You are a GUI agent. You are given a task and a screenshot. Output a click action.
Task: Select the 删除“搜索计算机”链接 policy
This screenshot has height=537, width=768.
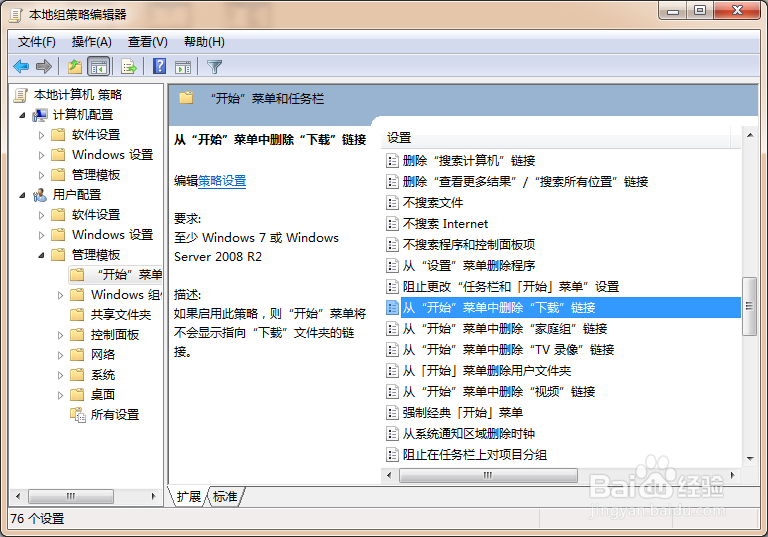(x=469, y=161)
